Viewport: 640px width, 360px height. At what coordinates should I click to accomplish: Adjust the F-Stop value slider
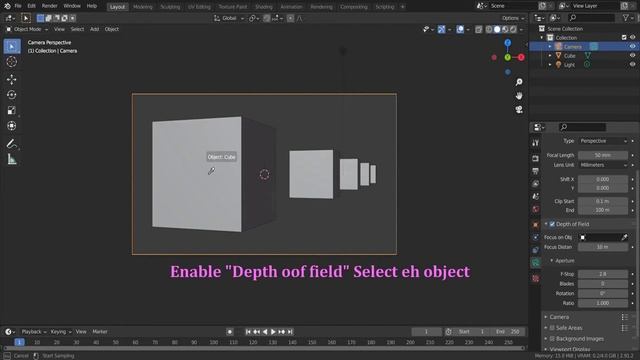603,274
